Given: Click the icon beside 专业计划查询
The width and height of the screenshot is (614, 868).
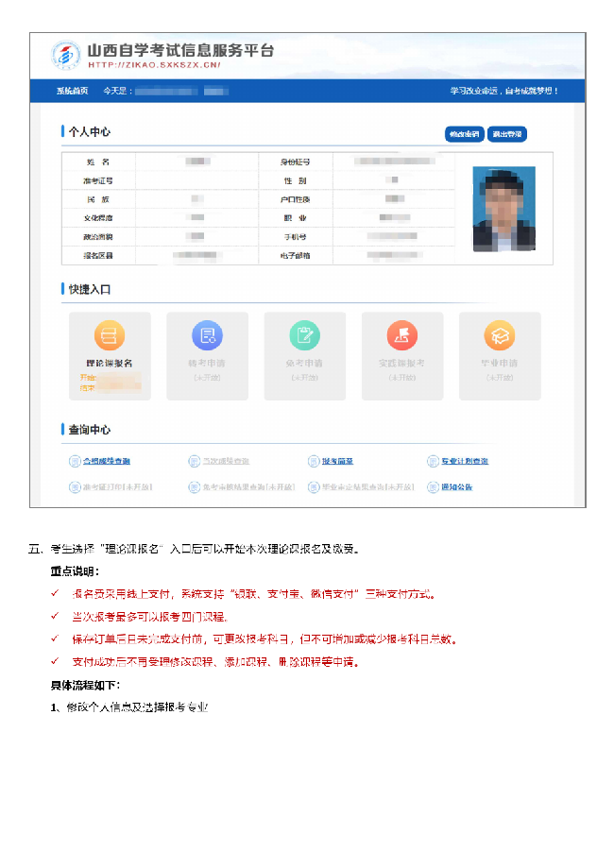Looking at the screenshot, I should [433, 461].
